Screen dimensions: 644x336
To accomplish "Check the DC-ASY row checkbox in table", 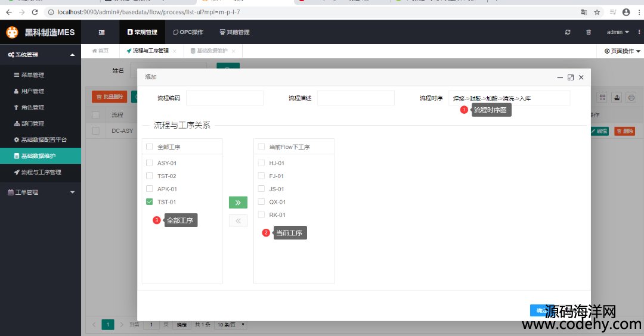I will (x=95, y=131).
